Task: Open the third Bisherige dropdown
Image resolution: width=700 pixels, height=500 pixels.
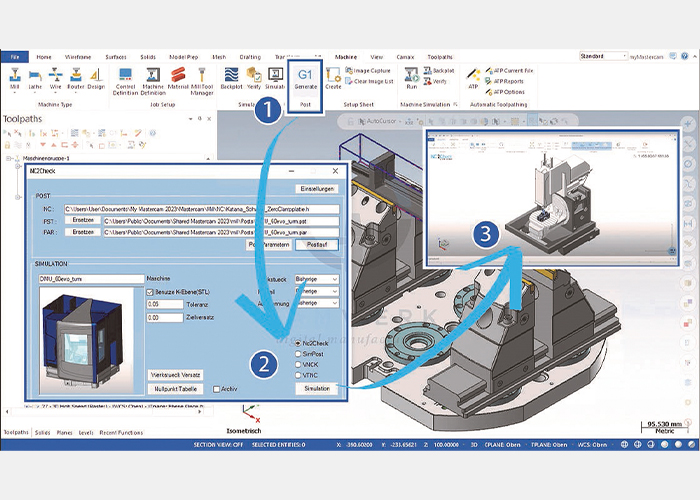Action: 316,303
